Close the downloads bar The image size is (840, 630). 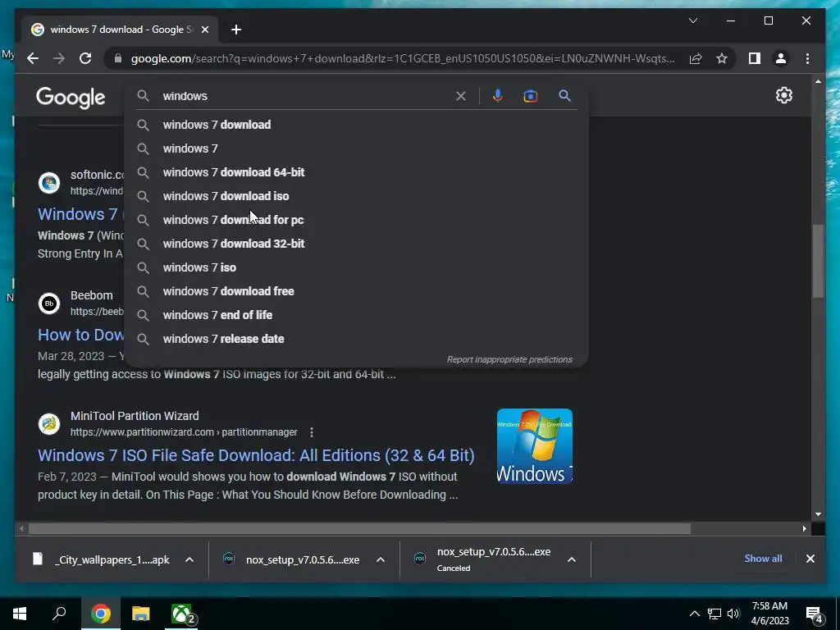click(x=810, y=559)
